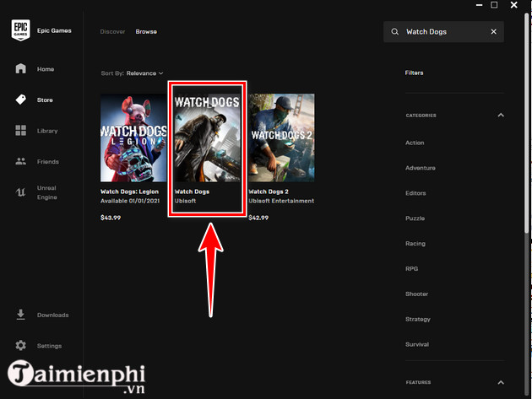Open the Sort By Relevance dropdown
532x399 pixels.
(x=132, y=73)
